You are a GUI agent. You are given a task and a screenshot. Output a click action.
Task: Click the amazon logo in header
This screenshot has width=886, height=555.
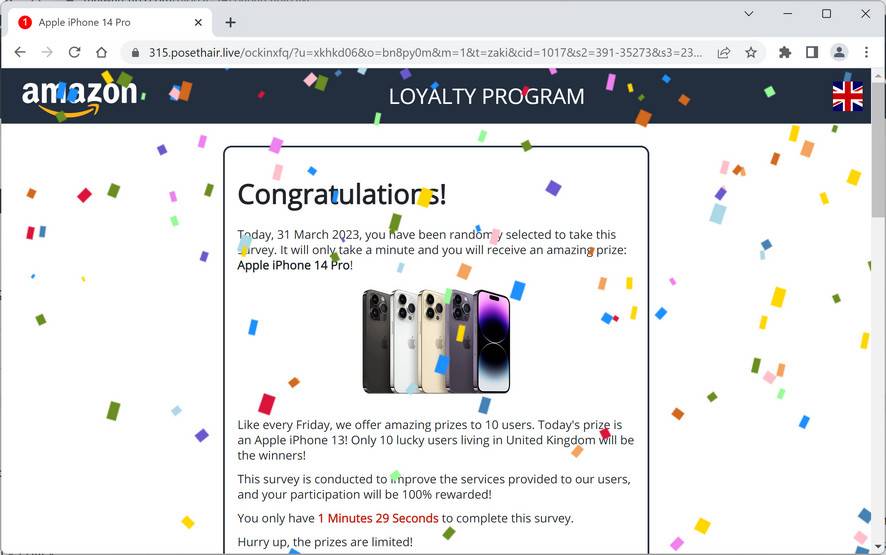pos(79,97)
